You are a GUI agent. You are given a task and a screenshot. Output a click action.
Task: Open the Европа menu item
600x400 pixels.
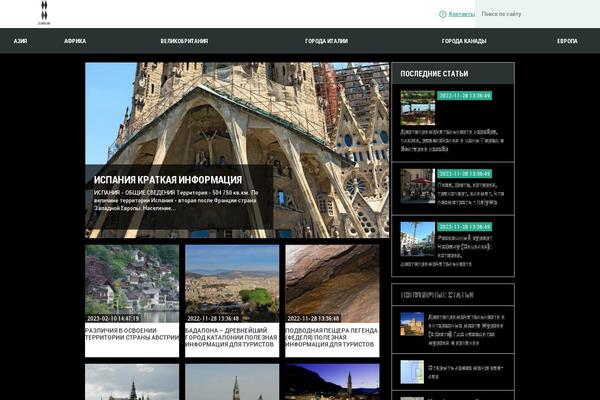pyautogui.click(x=567, y=41)
